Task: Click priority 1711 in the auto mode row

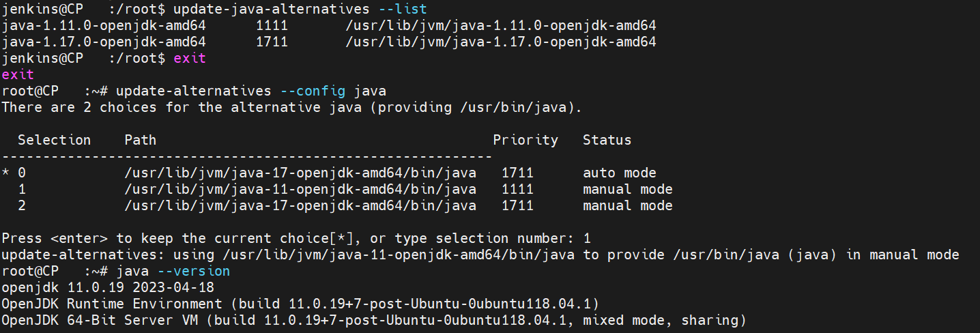Action: click(517, 173)
